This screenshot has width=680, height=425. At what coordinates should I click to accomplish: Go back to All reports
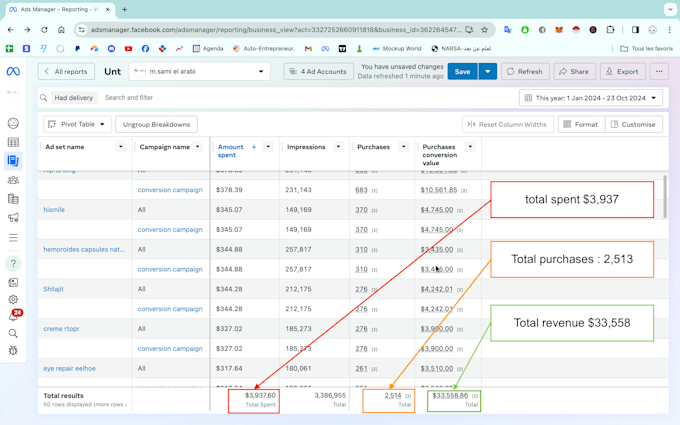(66, 72)
